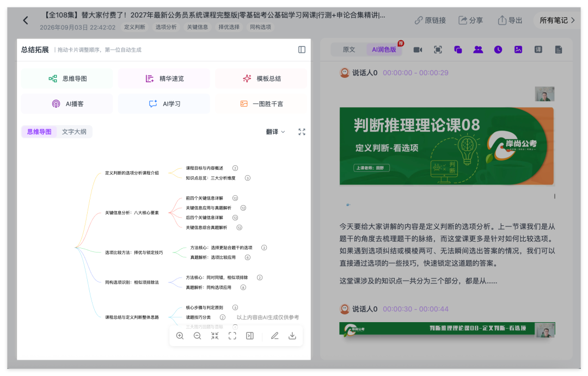
Task: Click the purple image icon
Action: [518, 50]
